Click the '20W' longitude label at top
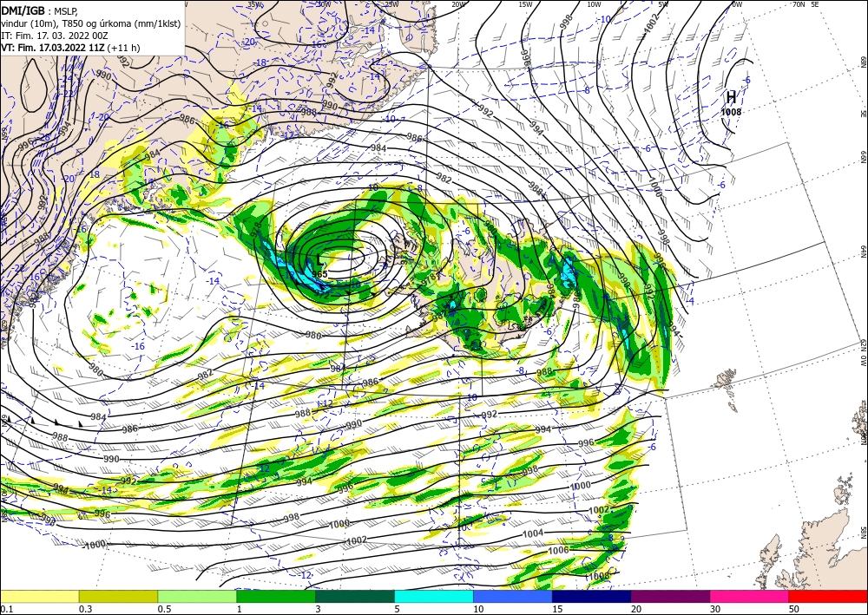868x615 pixels. coord(457,4)
